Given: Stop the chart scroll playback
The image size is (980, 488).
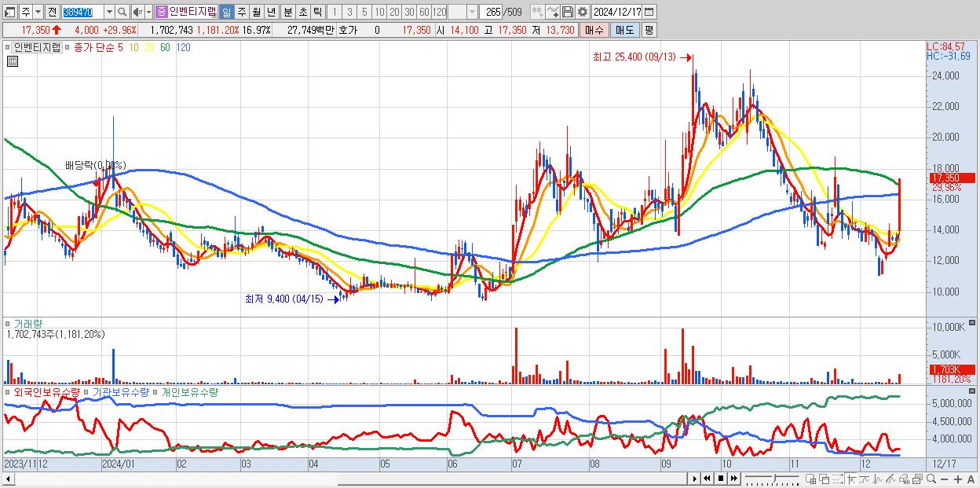Looking at the screenshot, I should (x=720, y=479).
